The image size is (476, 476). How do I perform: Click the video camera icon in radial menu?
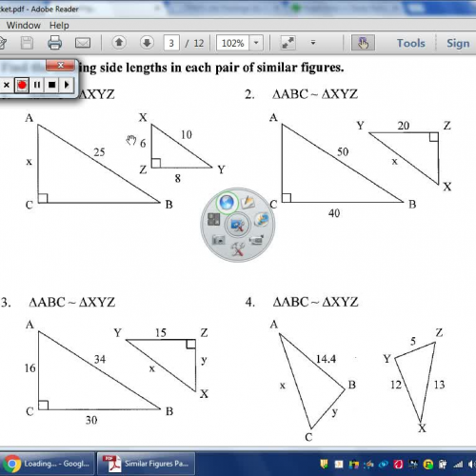(257, 240)
